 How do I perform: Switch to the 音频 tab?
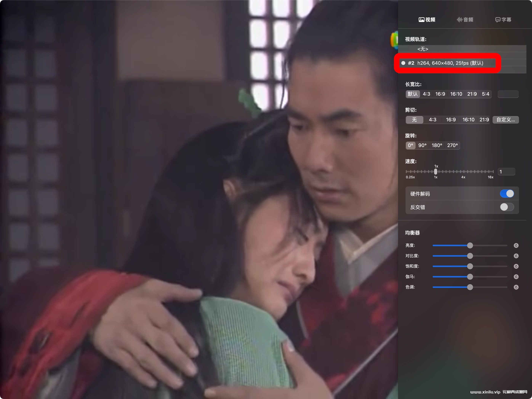[465, 20]
